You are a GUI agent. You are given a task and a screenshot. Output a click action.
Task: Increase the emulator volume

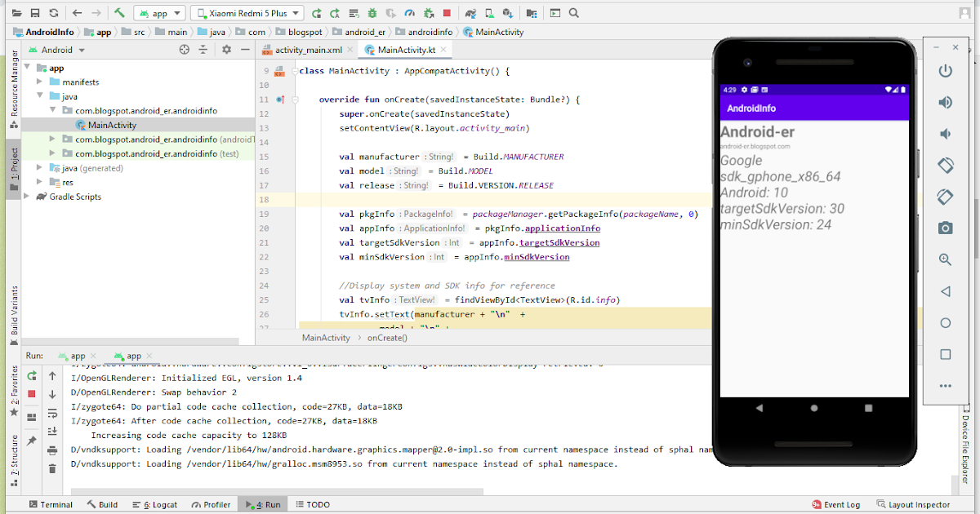[945, 102]
